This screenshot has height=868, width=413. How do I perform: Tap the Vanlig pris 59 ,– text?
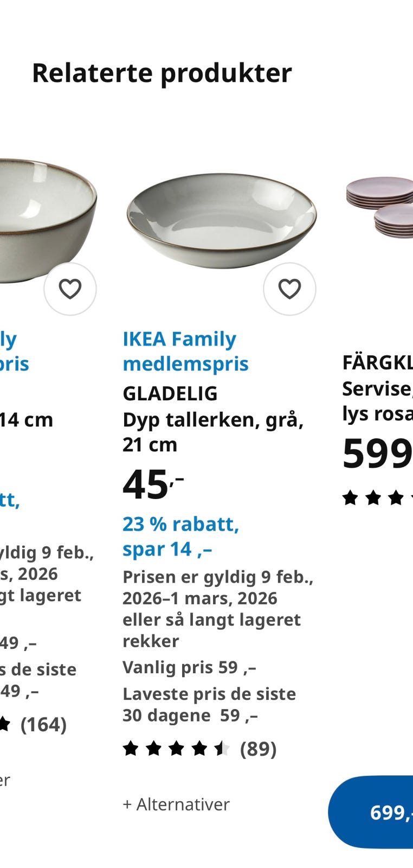pos(189,667)
